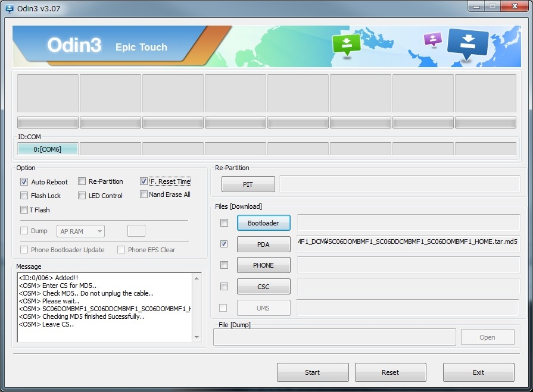The width and height of the screenshot is (533, 392).
Task: Click the Odin3 title bar app icon
Action: tap(9, 8)
